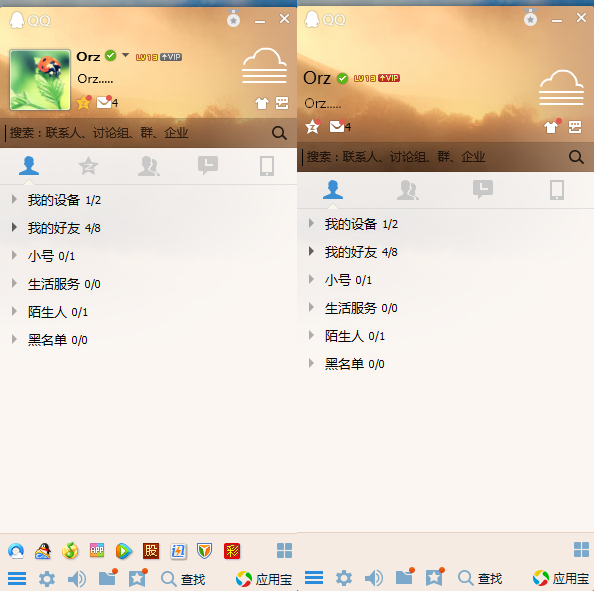596x591 pixels.
Task: Open mail envelope icon in left window
Action: [x=104, y=102]
